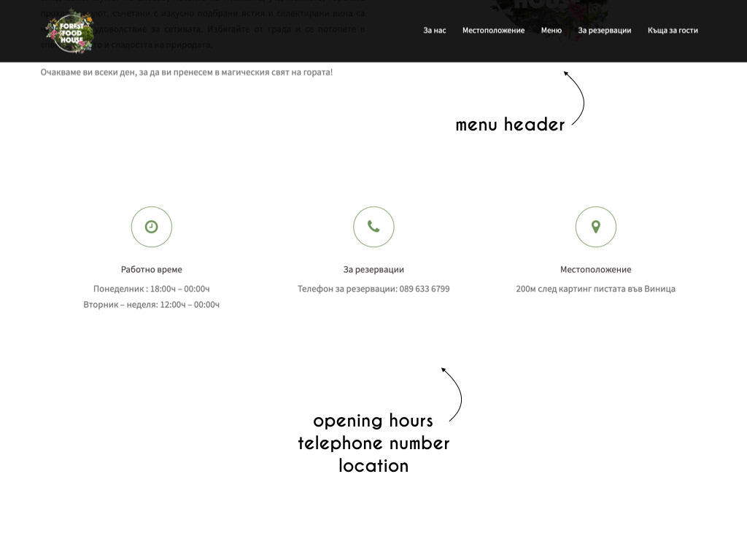Open the Къща за гости page link
Viewport: 747px width, 560px height.
[x=672, y=31]
